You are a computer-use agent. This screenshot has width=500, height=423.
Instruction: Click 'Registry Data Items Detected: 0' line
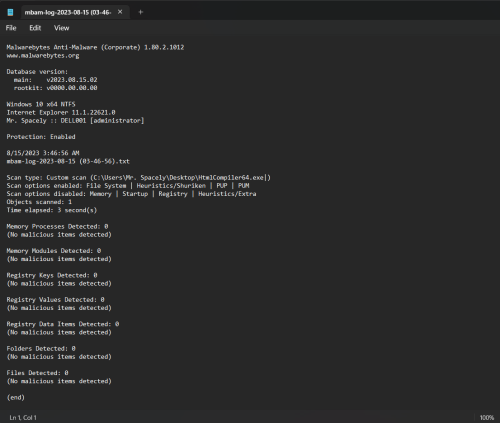(63, 324)
